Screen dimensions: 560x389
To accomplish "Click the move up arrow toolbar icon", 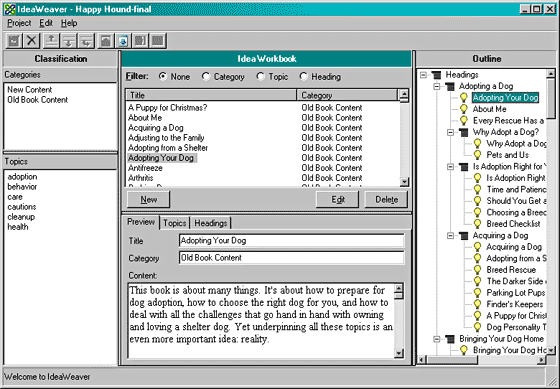I will pyautogui.click(x=51, y=41).
